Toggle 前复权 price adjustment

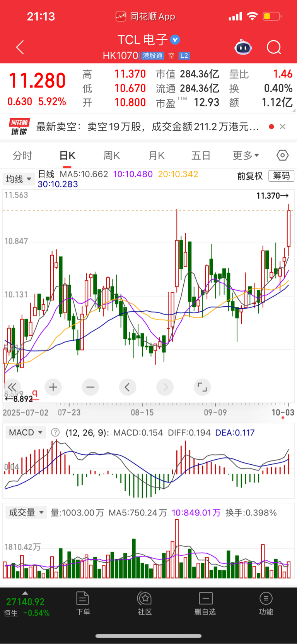250,176
